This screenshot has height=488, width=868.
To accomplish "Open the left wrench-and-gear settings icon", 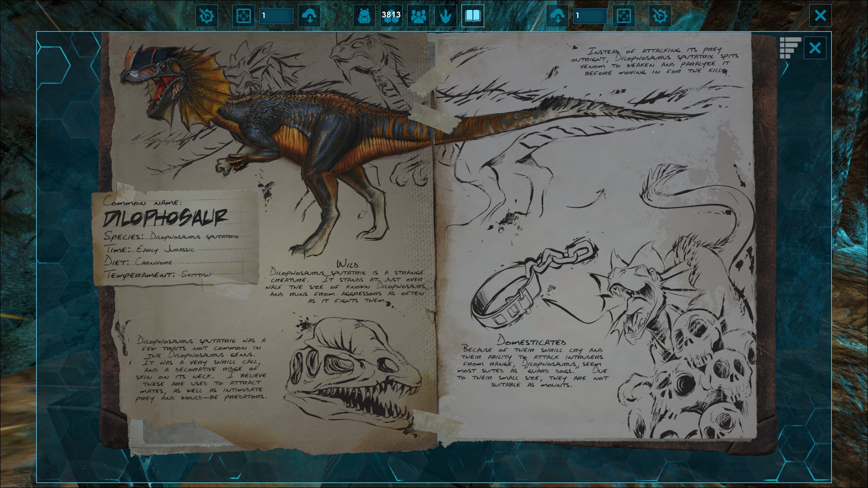I will click(206, 16).
